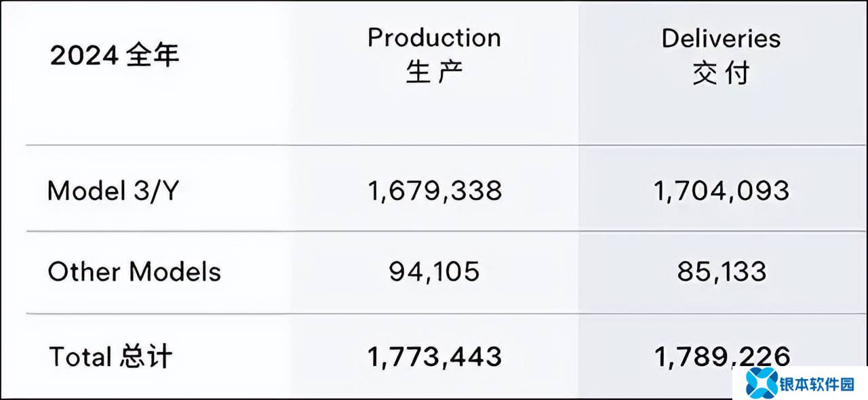The height and width of the screenshot is (400, 868).
Task: Select the Total 总计 row label
Action: pyautogui.click(x=111, y=357)
